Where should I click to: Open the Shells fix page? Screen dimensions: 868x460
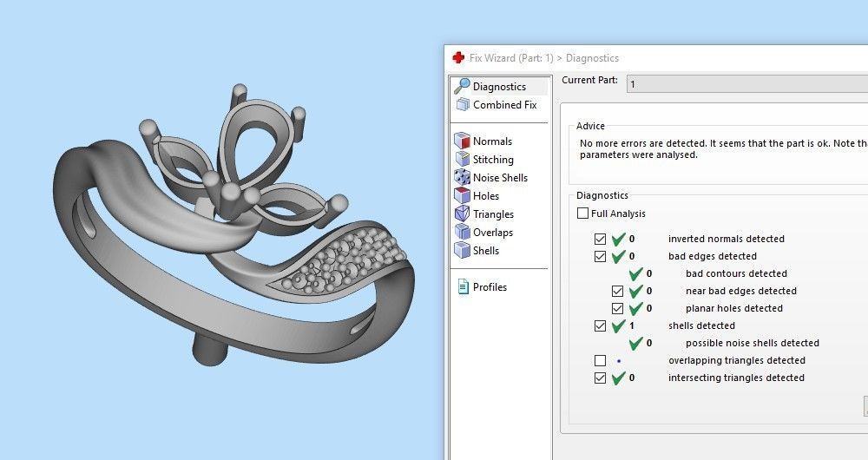pyautogui.click(x=485, y=251)
